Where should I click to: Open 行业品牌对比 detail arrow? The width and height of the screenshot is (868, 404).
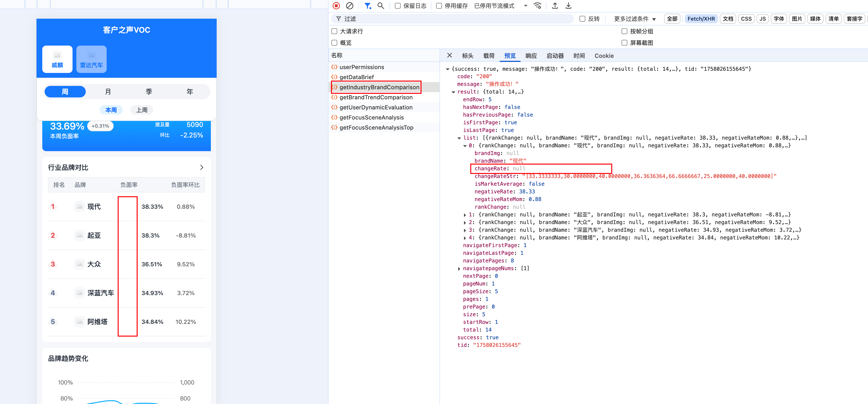click(x=202, y=167)
